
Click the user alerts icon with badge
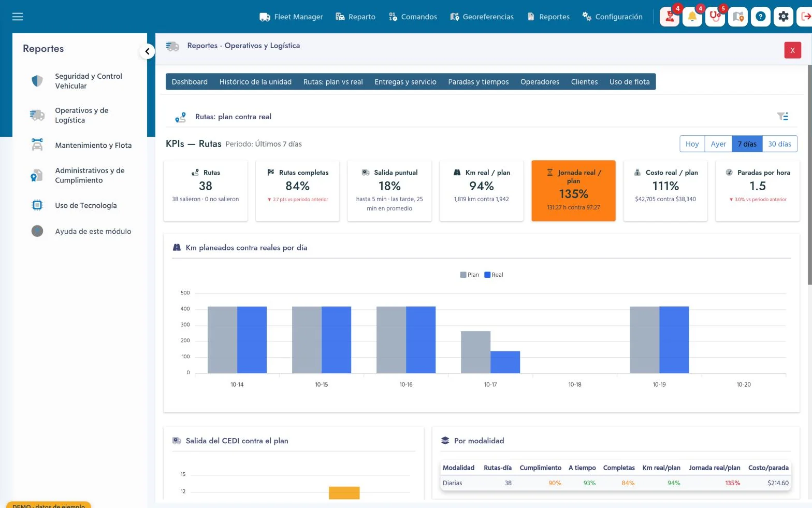[670, 17]
